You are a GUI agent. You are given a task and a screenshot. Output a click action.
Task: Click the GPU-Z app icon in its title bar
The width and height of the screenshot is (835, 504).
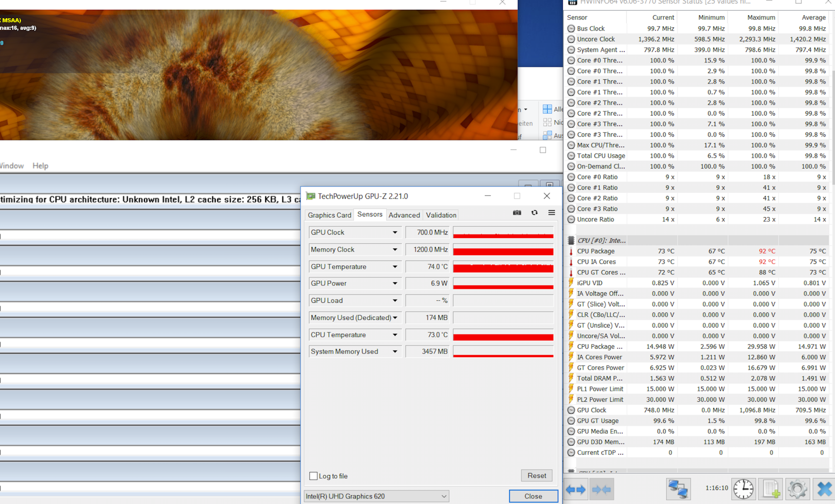(x=311, y=196)
